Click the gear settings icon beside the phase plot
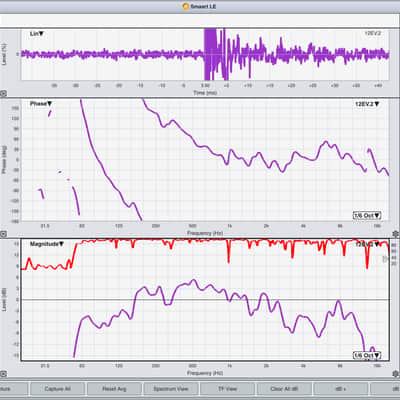 click(x=396, y=234)
